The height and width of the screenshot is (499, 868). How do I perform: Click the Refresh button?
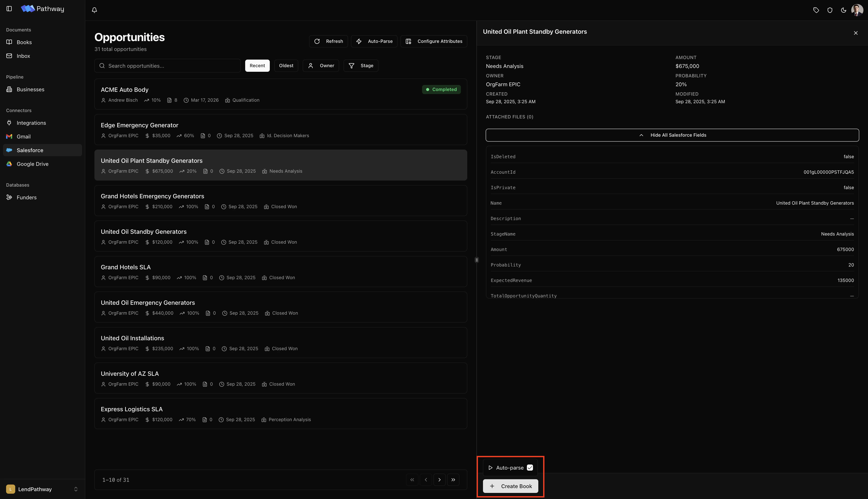[328, 41]
